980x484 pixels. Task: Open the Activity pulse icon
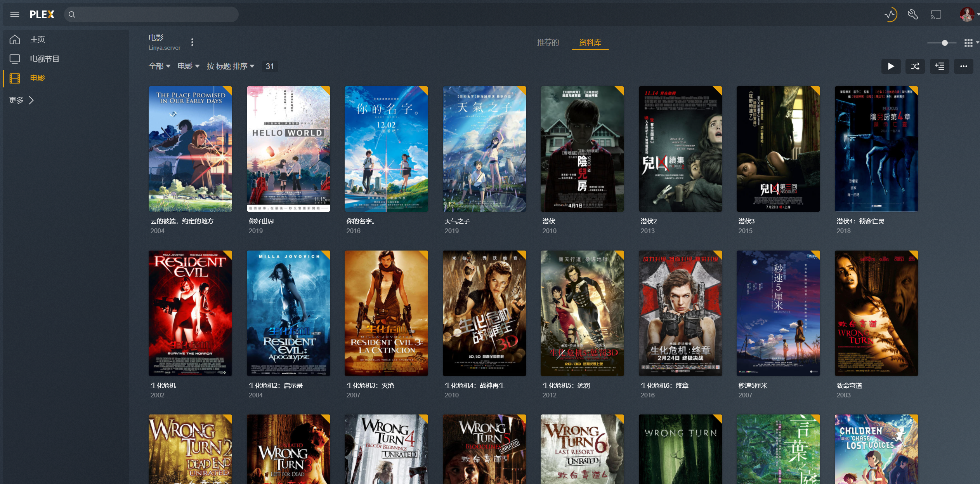[890, 15]
